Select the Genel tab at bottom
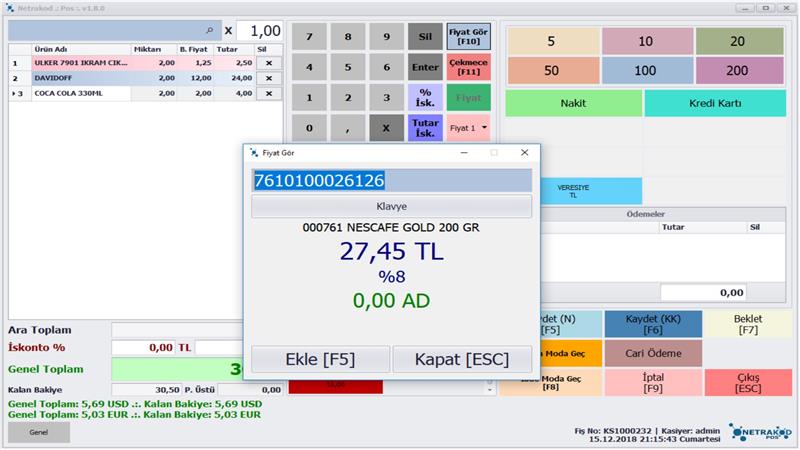Viewport: 800px width, 450px height. coord(39,432)
